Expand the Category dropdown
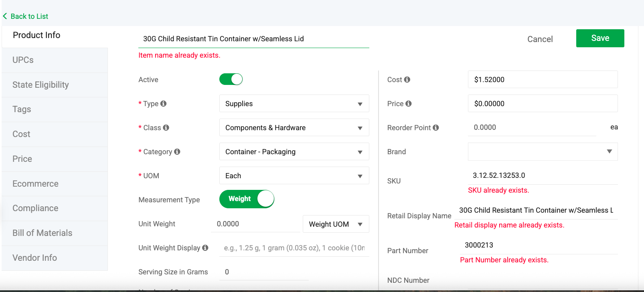The width and height of the screenshot is (644, 292). click(294, 152)
